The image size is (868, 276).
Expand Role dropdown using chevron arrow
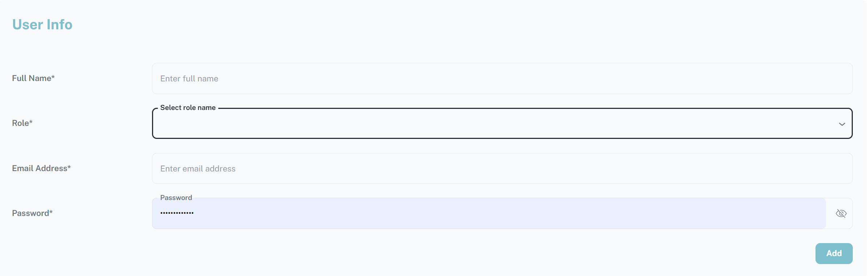click(842, 124)
